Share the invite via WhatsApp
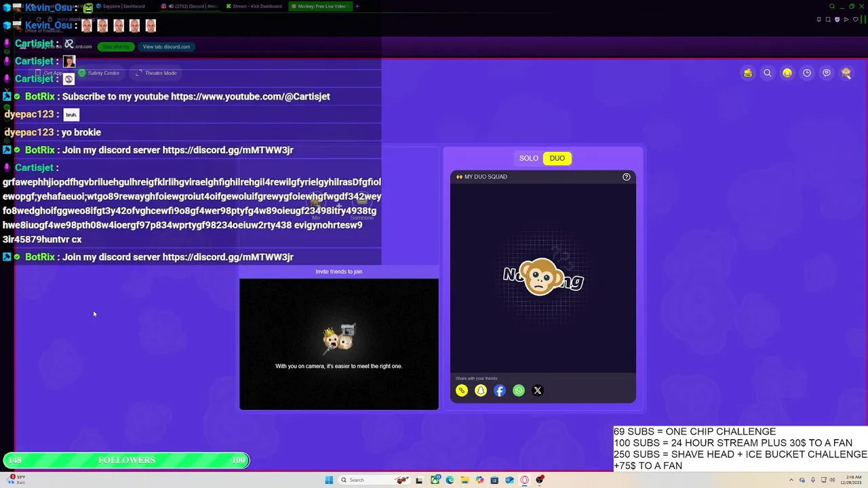The height and width of the screenshot is (488, 868). click(519, 390)
